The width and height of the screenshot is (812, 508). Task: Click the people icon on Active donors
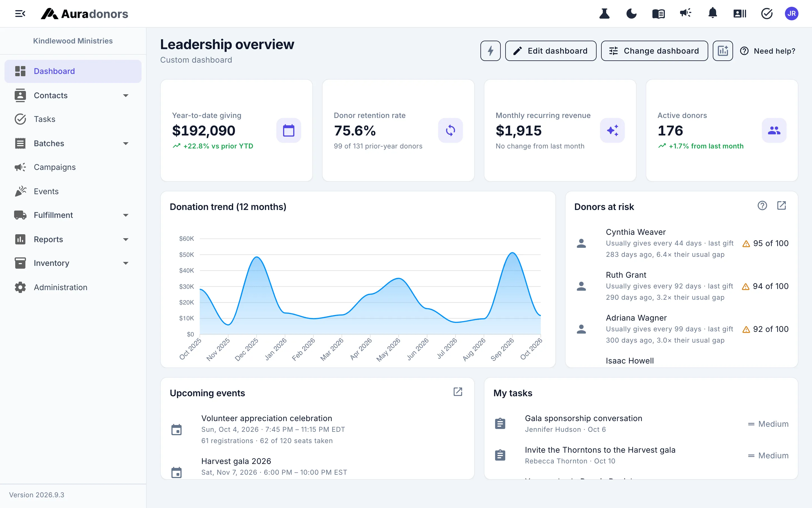click(x=774, y=130)
